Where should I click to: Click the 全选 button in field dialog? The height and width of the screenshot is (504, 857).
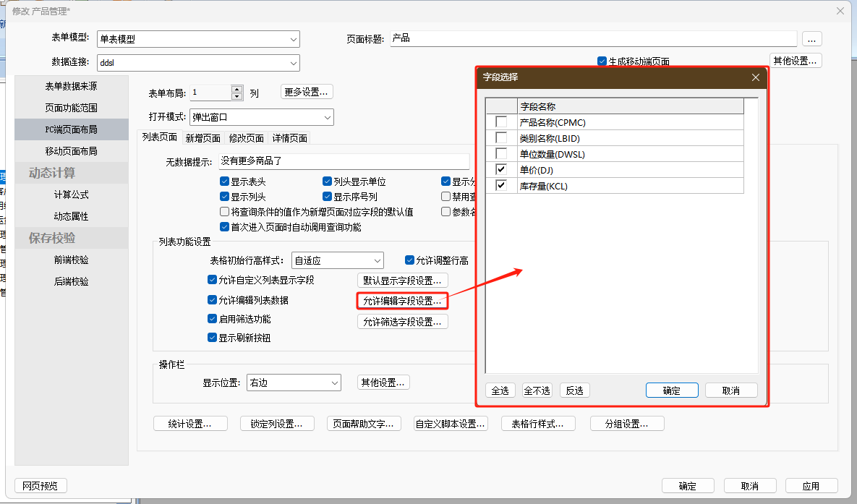pos(500,390)
